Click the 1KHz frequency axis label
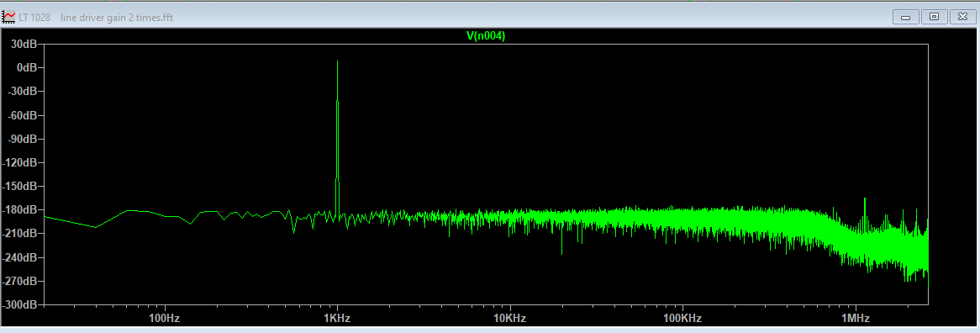 click(x=338, y=318)
